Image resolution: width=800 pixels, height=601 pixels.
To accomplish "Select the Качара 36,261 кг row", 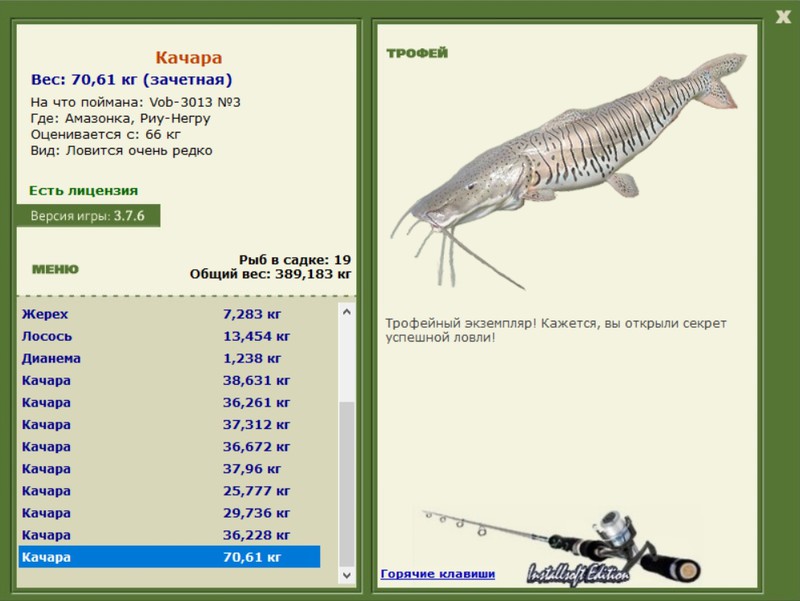I will click(x=169, y=403).
